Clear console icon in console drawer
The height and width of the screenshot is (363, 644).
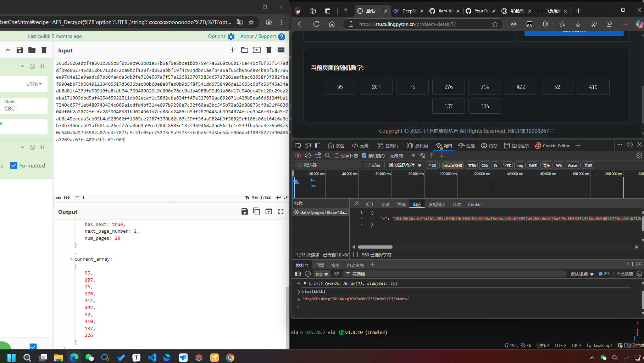[x=308, y=274]
